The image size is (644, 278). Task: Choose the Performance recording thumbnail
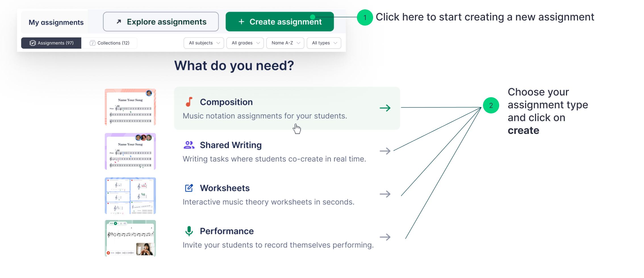coord(130,238)
